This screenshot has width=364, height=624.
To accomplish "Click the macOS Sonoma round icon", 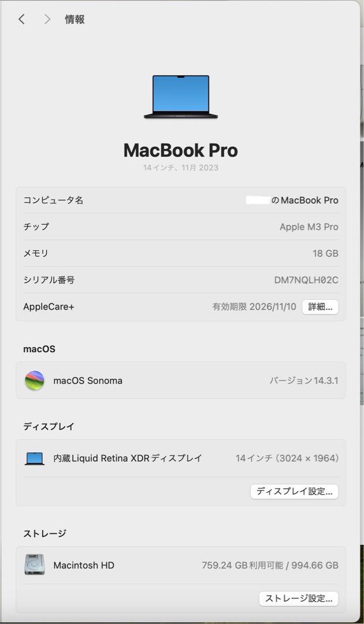I will (x=35, y=380).
